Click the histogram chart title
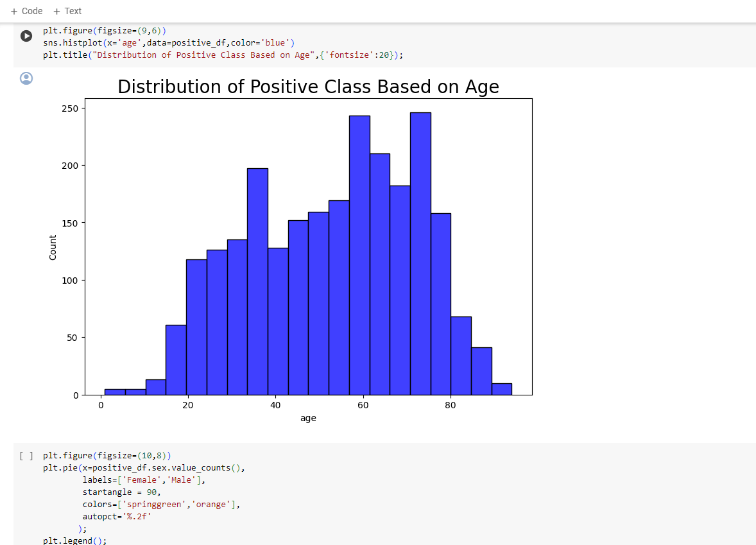This screenshot has width=756, height=545. (x=308, y=87)
